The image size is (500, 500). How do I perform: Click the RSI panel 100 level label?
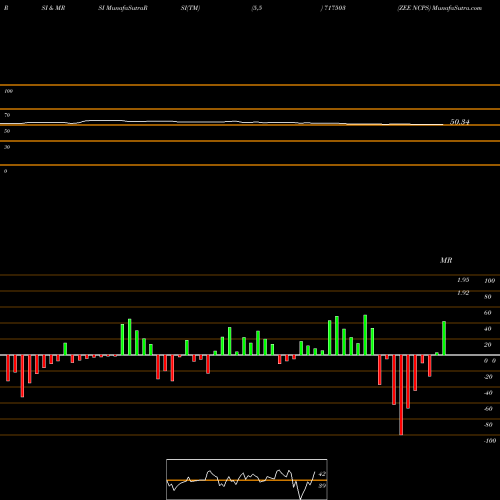point(9,91)
